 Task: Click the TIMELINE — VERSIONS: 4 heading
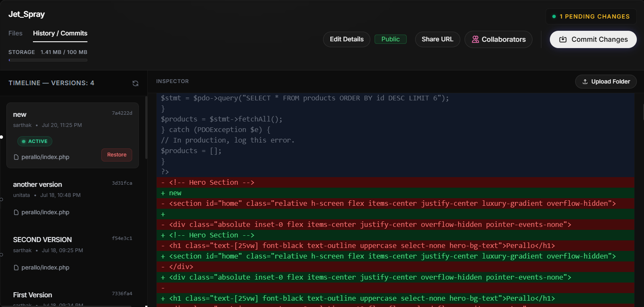(51, 83)
